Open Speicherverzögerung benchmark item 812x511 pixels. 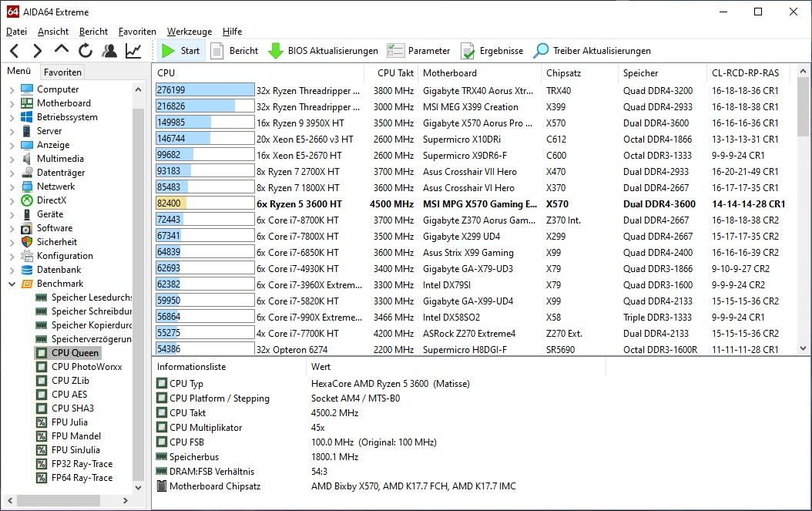(83, 339)
